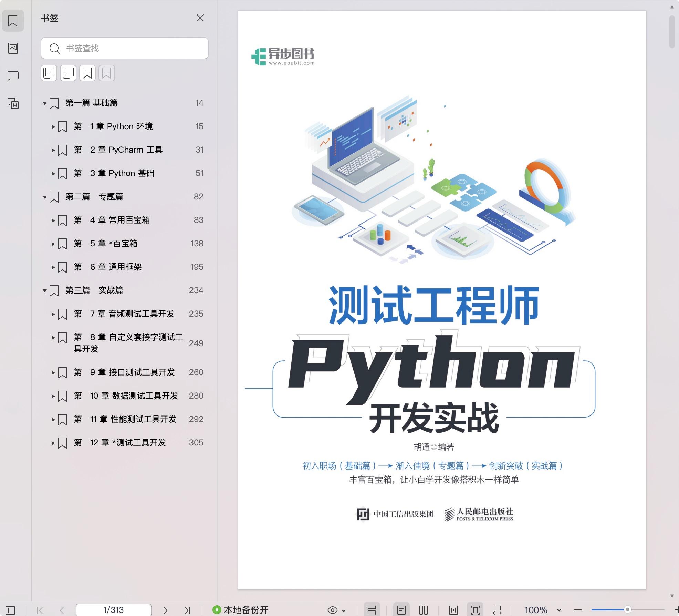Close the bookmarks panel
This screenshot has width=679, height=616.
click(x=200, y=18)
